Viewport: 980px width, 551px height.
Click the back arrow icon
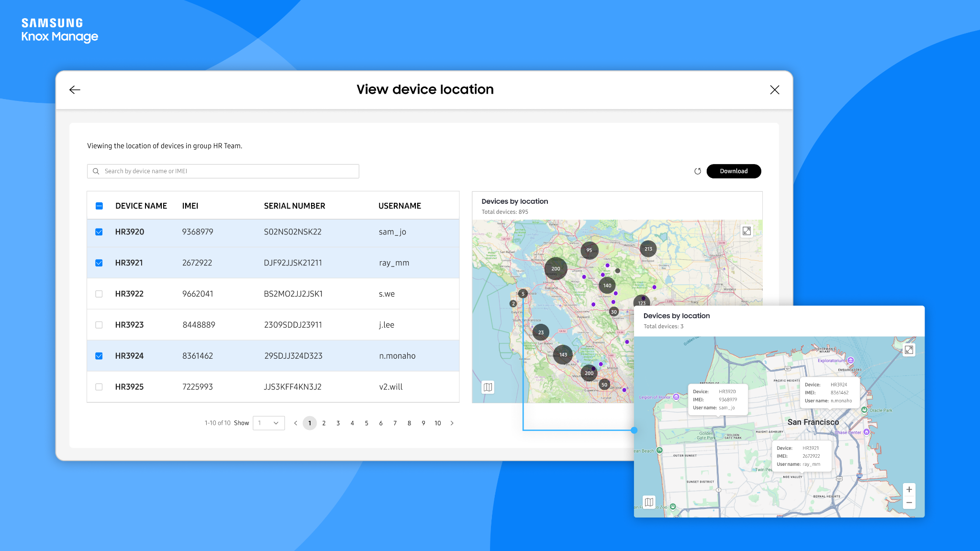(x=75, y=90)
